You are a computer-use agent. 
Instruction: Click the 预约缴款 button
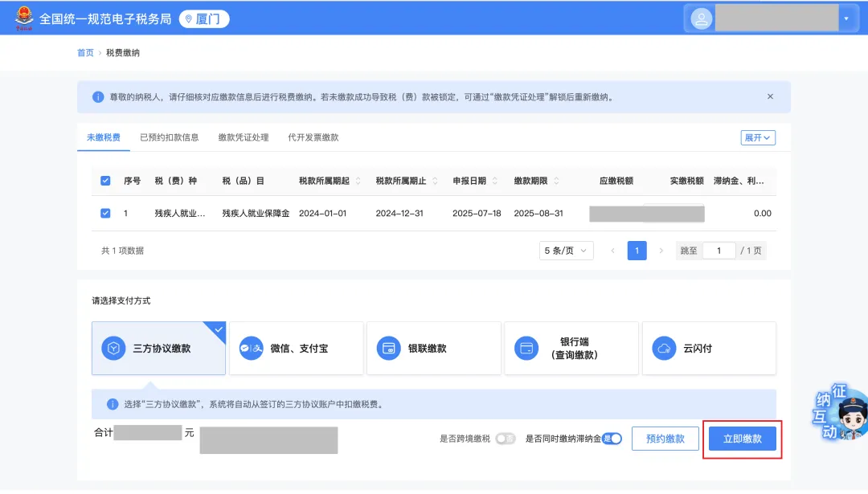click(665, 439)
